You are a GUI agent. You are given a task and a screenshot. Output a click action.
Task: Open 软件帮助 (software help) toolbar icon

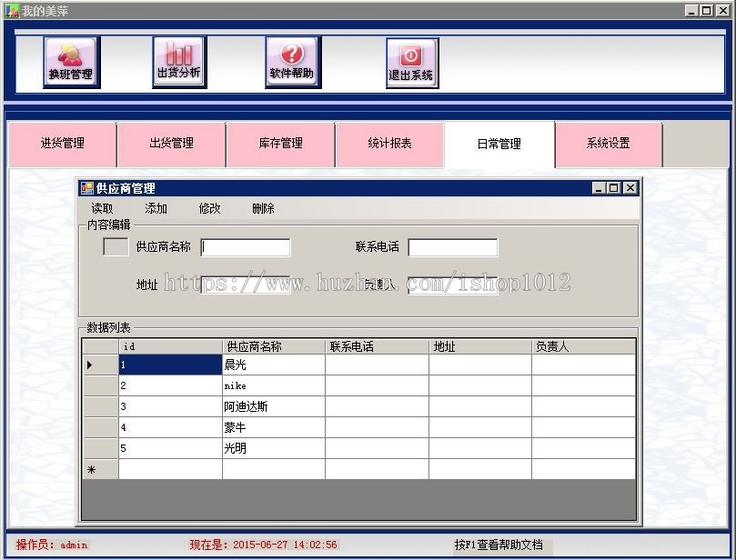point(291,59)
